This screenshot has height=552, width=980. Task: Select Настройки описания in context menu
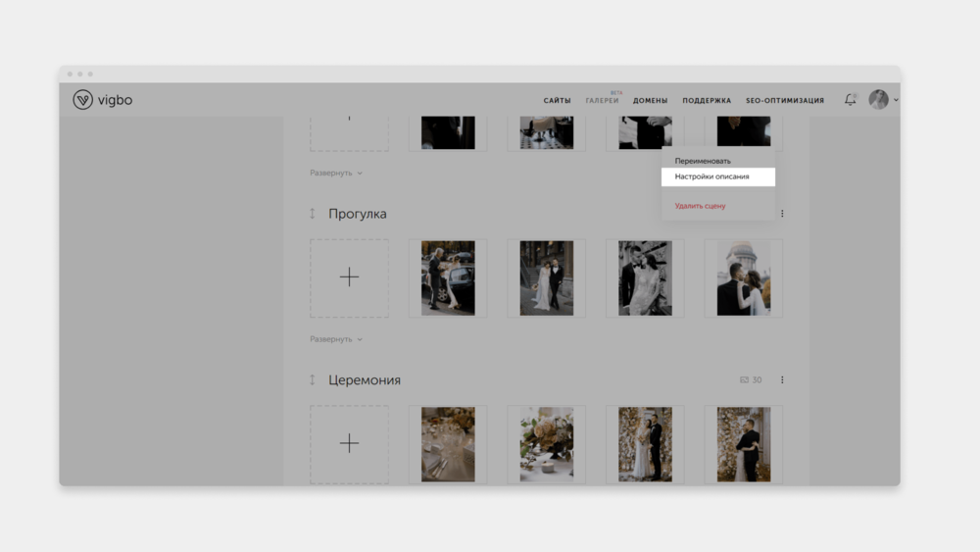coord(711,177)
